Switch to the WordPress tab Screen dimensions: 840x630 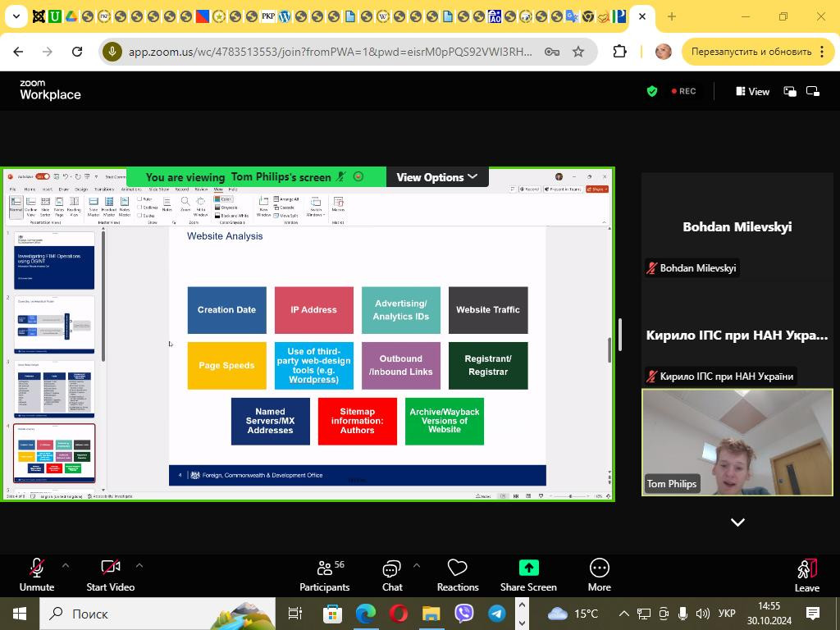coord(285,16)
